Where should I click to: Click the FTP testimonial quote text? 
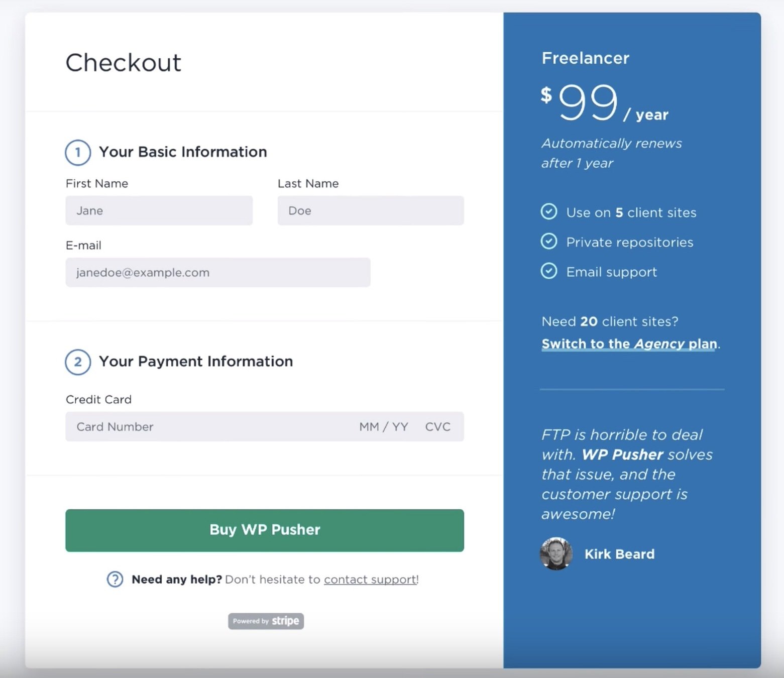click(x=627, y=474)
